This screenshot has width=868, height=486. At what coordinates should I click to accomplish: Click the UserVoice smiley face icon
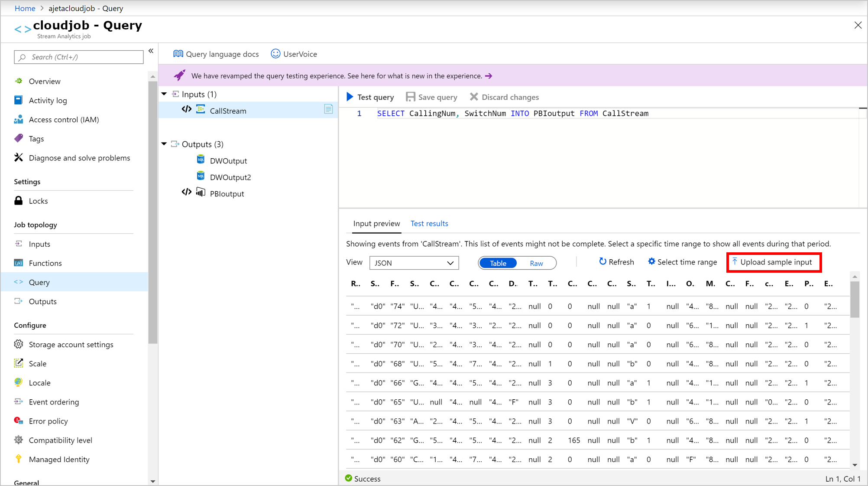coord(275,54)
